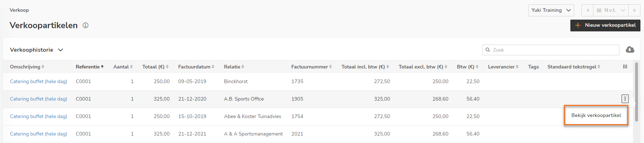The image size is (644, 143).
Task: Open the N.v.t. period dropdown
Action: (611, 10)
